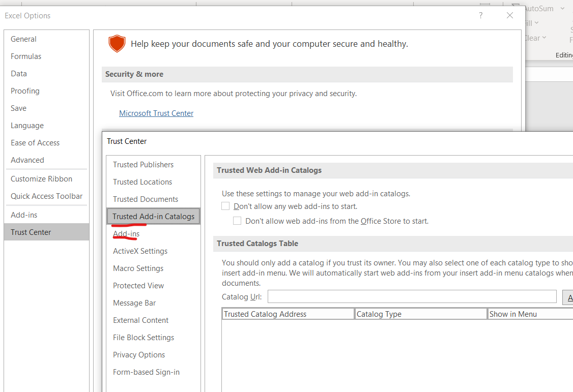The image size is (573, 392).
Task: Check "Don't allow any web add-ins to start"
Action: click(x=226, y=206)
